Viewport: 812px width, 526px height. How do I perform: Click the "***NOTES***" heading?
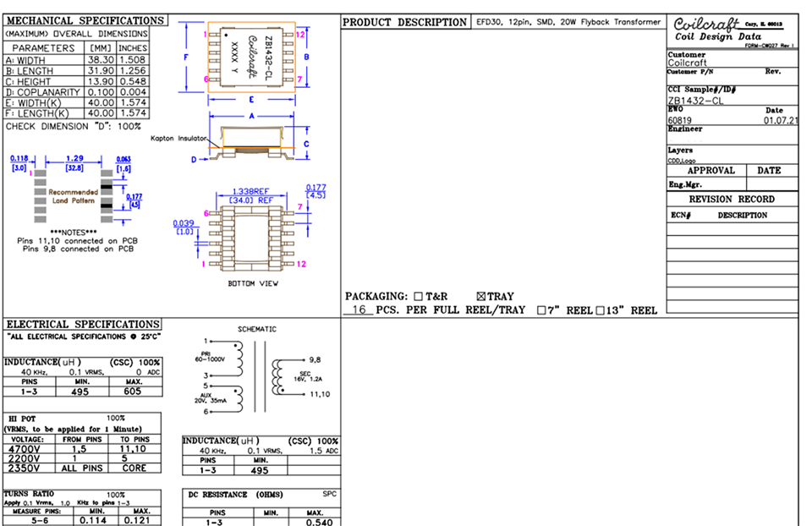(x=74, y=233)
